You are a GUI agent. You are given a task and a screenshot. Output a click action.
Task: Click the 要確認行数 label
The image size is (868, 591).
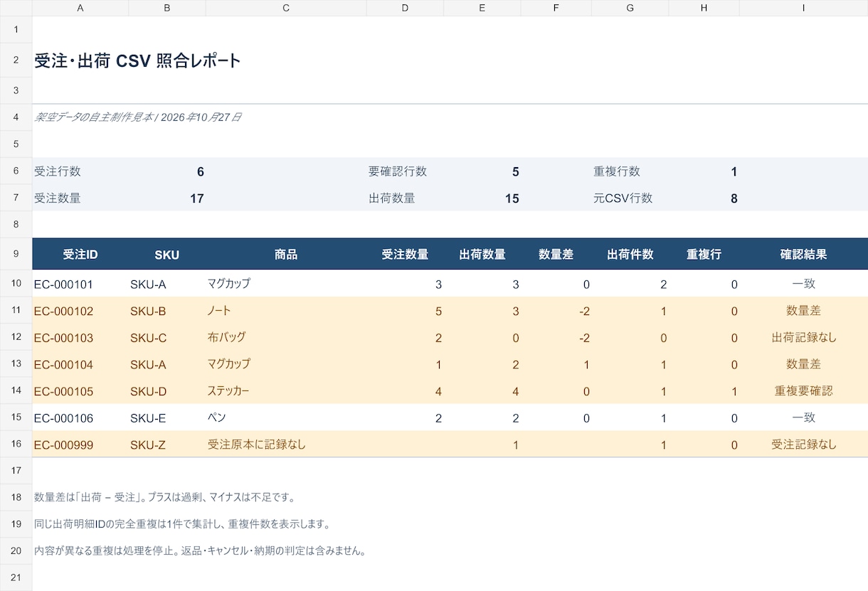point(398,171)
